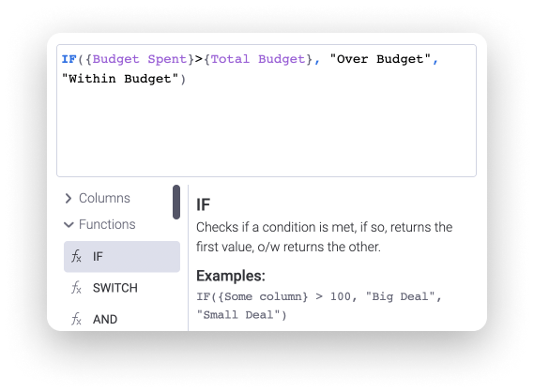Click the fx icon beside SWITCH
534x392 pixels.
coord(76,288)
